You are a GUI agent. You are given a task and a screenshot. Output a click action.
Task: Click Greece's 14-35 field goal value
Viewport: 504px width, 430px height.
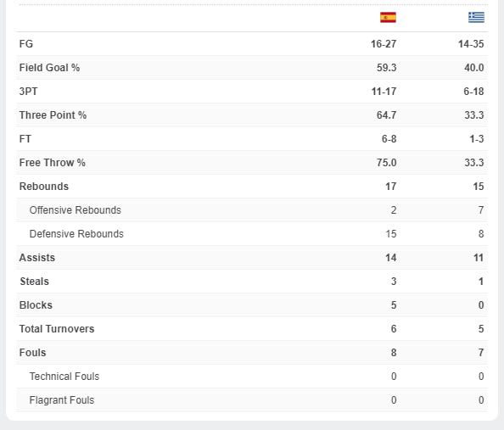point(471,44)
